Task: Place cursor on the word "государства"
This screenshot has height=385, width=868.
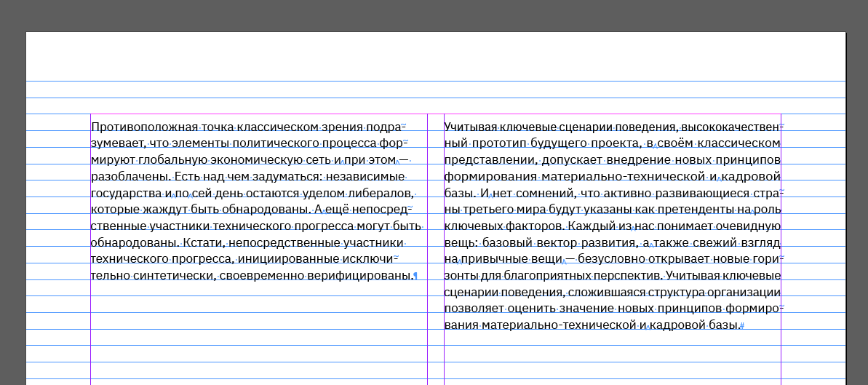Action: point(126,194)
